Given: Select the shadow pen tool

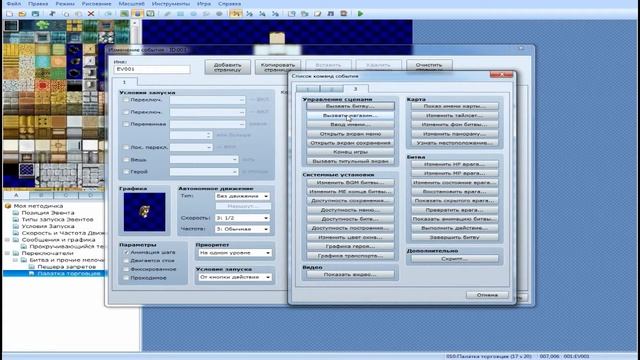Looking at the screenshot, I should (219, 13).
